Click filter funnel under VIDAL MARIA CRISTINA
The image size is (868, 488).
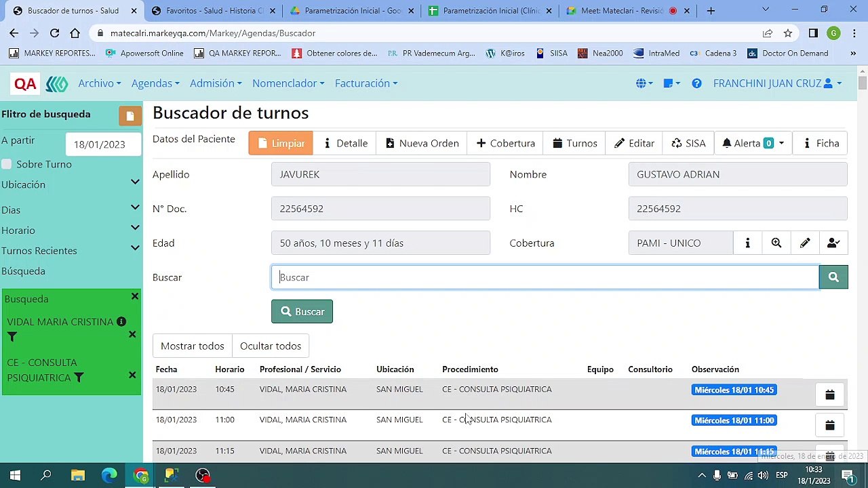click(x=12, y=337)
